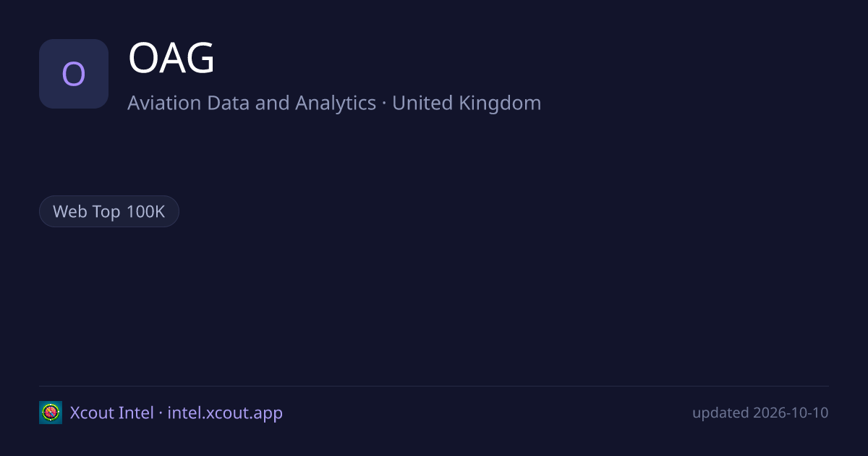Click the Web Top 100K badge
The width and height of the screenshot is (868, 456).
(x=109, y=211)
